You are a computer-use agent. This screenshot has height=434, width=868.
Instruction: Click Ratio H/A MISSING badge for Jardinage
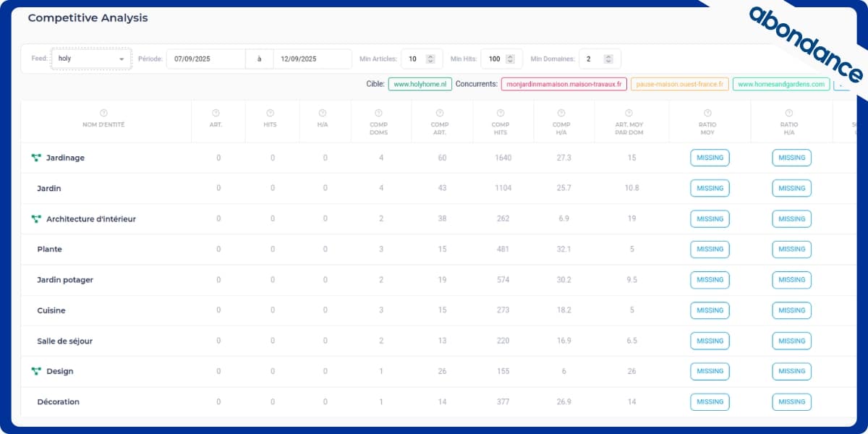pyautogui.click(x=791, y=158)
